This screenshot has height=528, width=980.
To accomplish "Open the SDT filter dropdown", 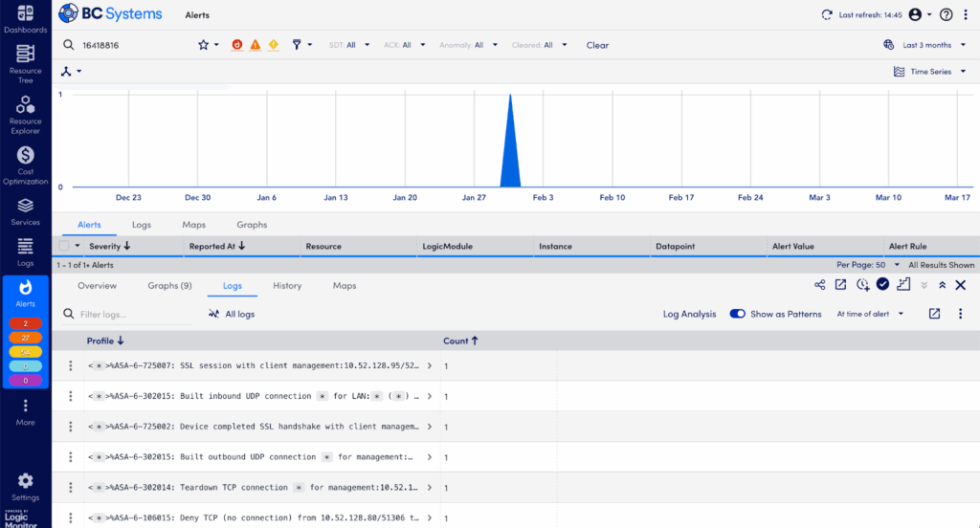I will pos(348,45).
